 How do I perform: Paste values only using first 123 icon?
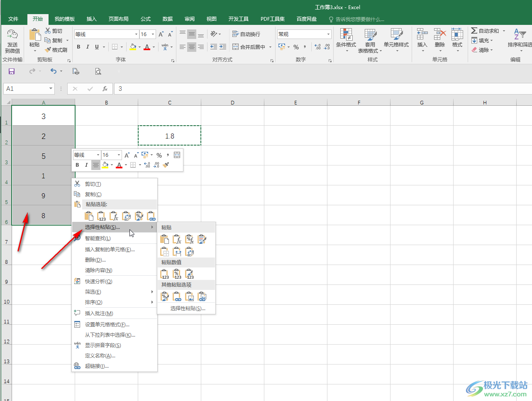[x=165, y=274]
